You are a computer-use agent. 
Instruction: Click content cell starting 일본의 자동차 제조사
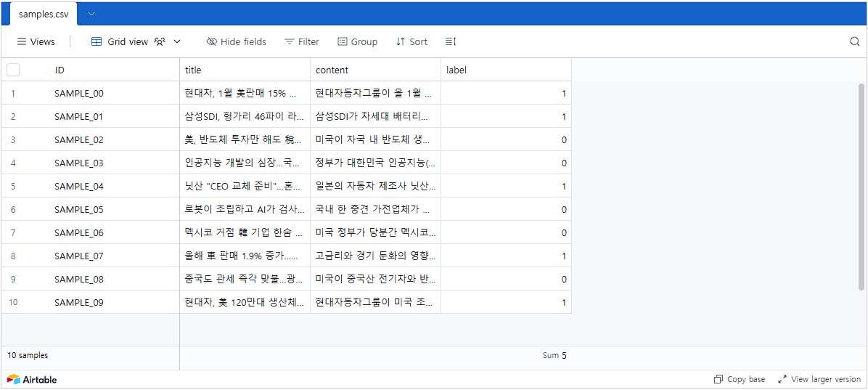click(375, 187)
